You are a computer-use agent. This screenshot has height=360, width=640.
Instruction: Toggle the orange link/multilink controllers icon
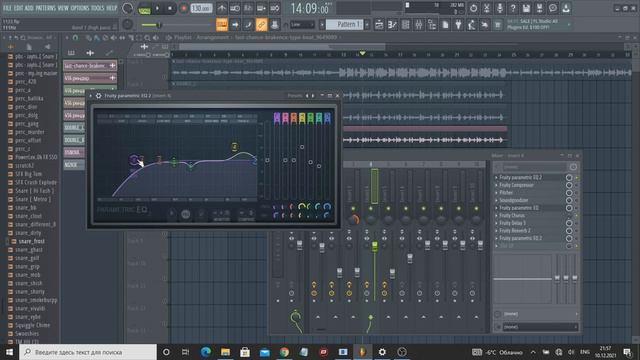tap(261, 24)
